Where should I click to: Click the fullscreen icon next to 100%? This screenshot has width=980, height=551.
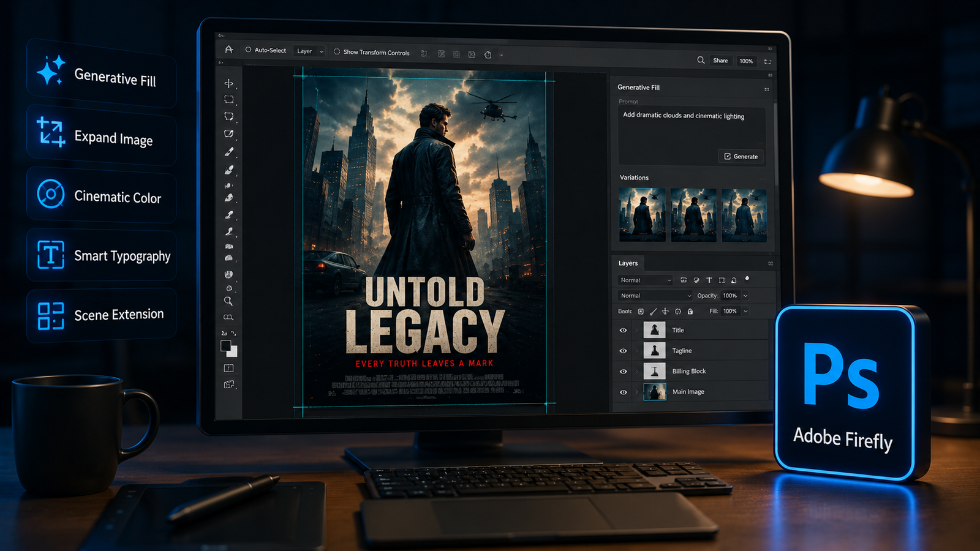coord(767,61)
